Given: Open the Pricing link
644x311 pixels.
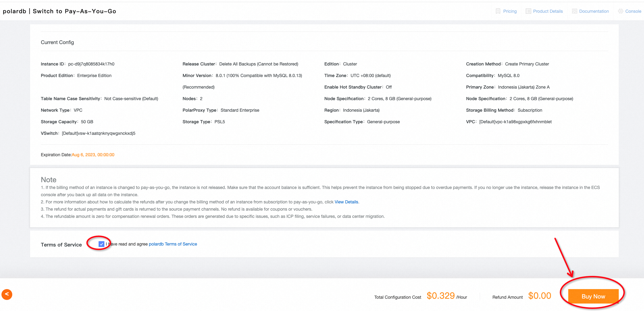Looking at the screenshot, I should pos(510,11).
